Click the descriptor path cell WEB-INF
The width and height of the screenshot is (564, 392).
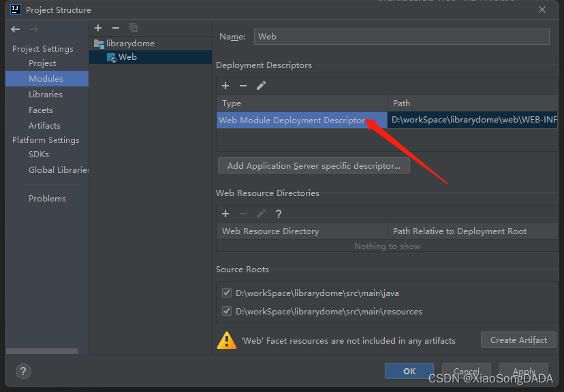coord(472,120)
